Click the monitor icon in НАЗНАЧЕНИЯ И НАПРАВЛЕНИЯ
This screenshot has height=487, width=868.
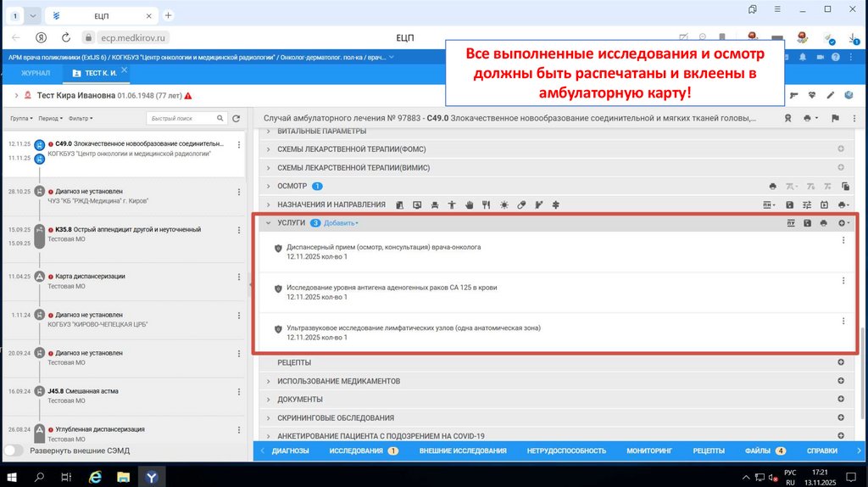[417, 205]
